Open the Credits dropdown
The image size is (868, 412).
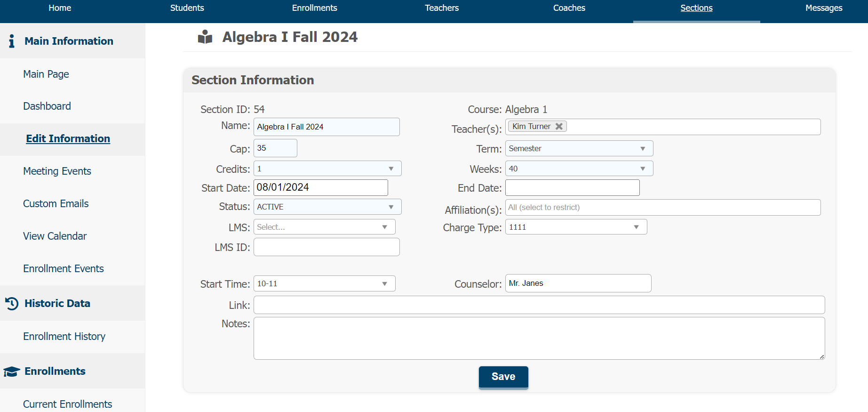click(327, 169)
